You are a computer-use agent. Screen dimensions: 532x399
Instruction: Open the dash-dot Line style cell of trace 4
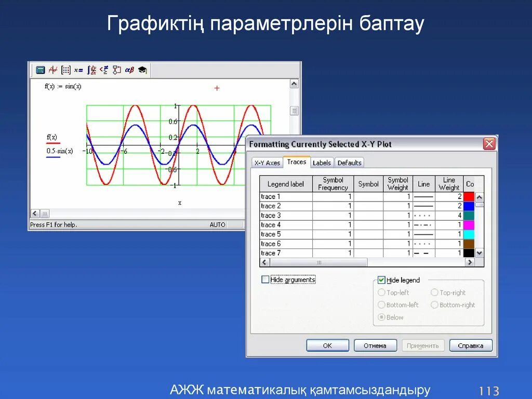424,224
